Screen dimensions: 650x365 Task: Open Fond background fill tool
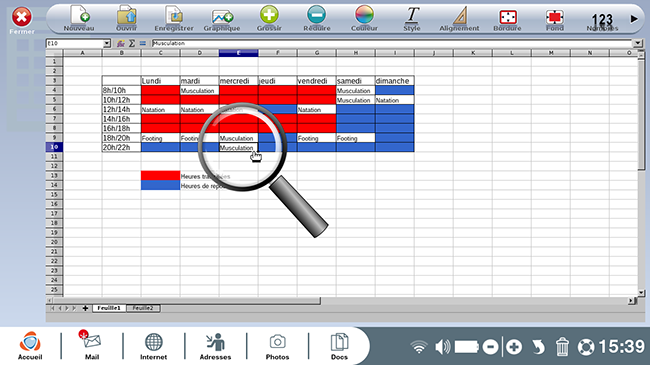coord(555,19)
